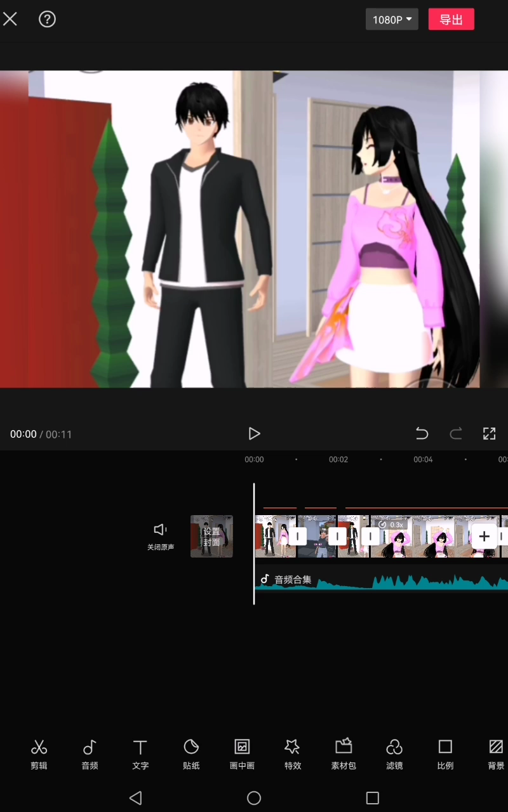
Task: Open the 剪辑 scissors edit tool
Action: tap(39, 754)
